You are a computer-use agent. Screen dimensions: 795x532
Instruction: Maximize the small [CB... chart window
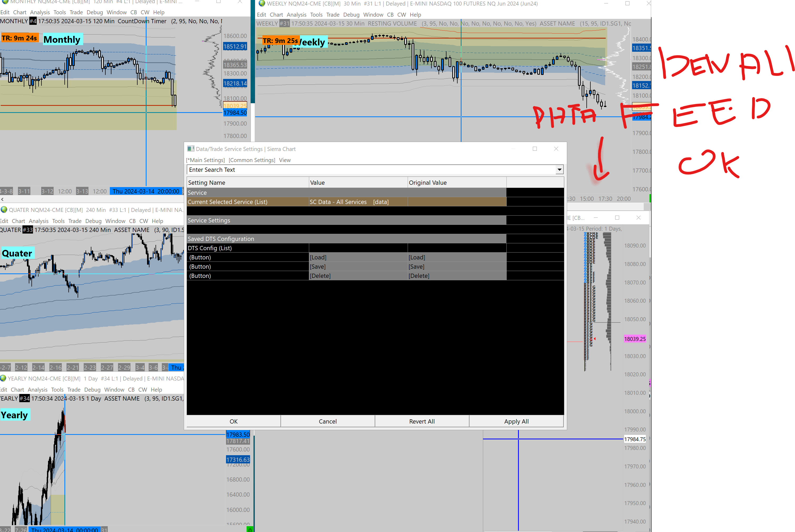(x=617, y=217)
